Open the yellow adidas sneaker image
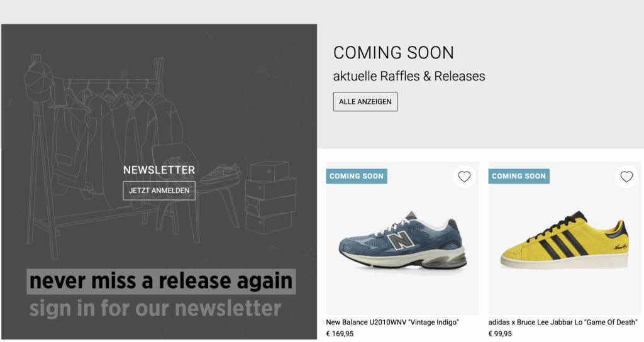The width and height of the screenshot is (644, 342). tap(565, 241)
